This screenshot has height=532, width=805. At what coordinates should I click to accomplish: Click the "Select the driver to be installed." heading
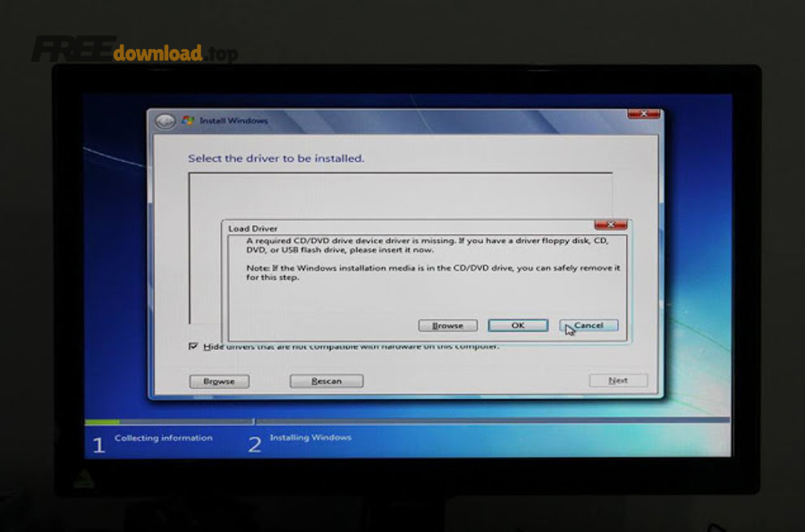coord(276,158)
